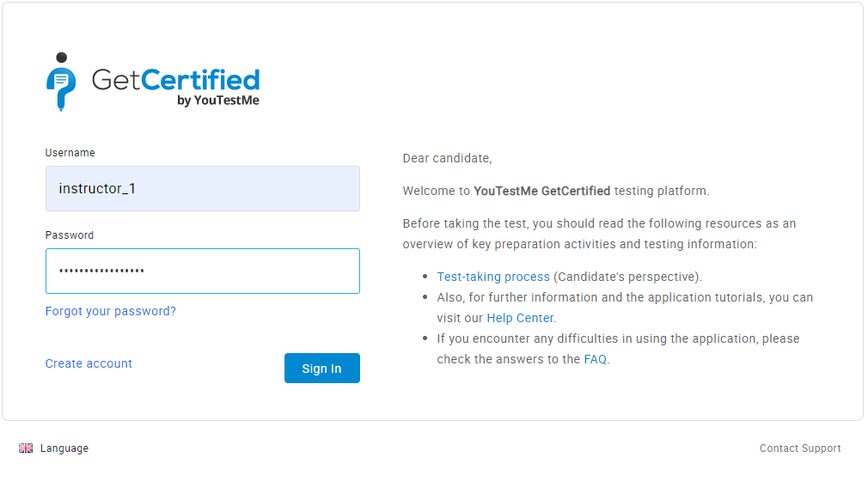The image size is (868, 500).
Task: Click the "by YouTestMe" tagline
Action: 217,101
